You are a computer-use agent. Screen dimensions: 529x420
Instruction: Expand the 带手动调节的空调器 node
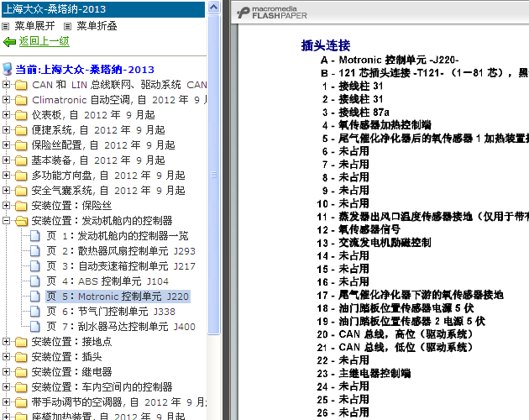click(x=6, y=402)
